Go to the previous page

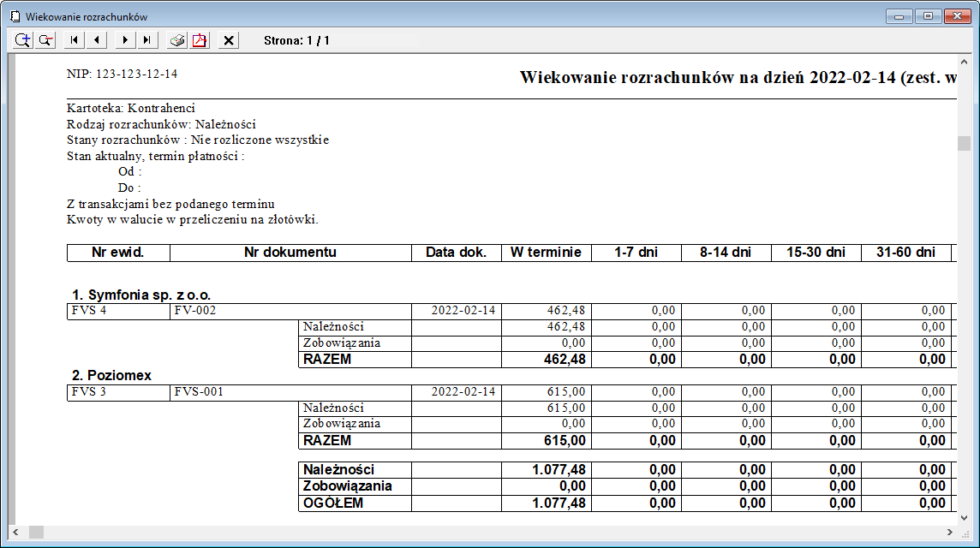97,40
